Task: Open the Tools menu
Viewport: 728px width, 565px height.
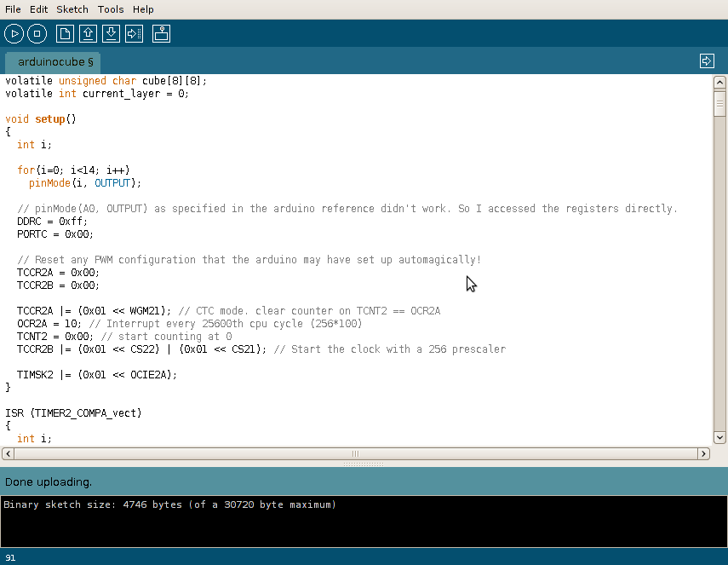Action: pos(110,9)
